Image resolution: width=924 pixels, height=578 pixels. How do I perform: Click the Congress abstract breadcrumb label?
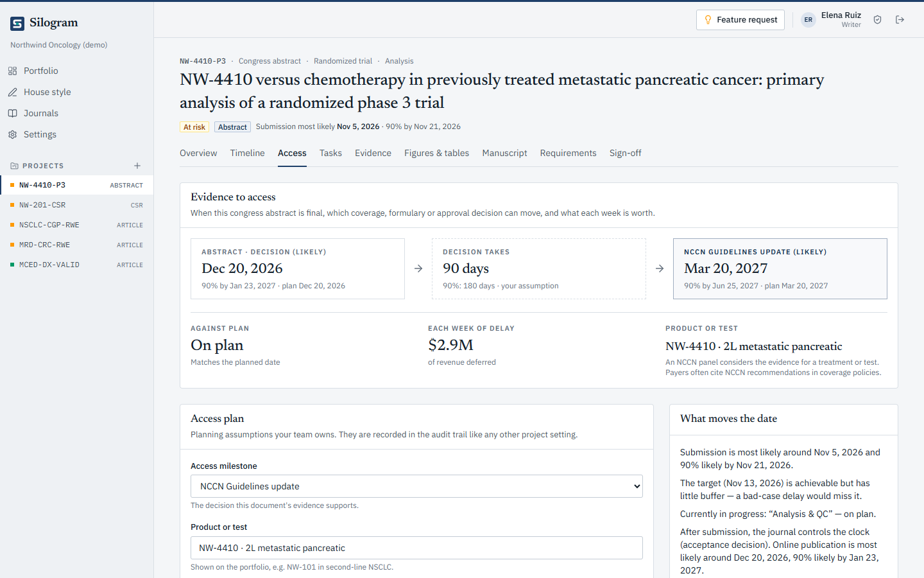[x=269, y=61]
